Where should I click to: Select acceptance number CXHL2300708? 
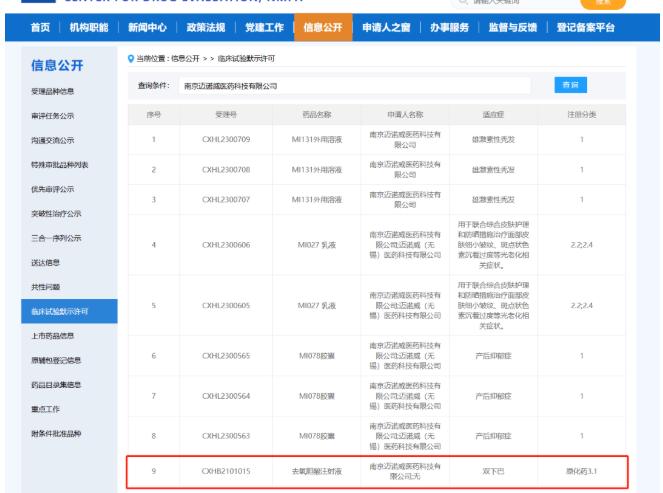(x=226, y=170)
